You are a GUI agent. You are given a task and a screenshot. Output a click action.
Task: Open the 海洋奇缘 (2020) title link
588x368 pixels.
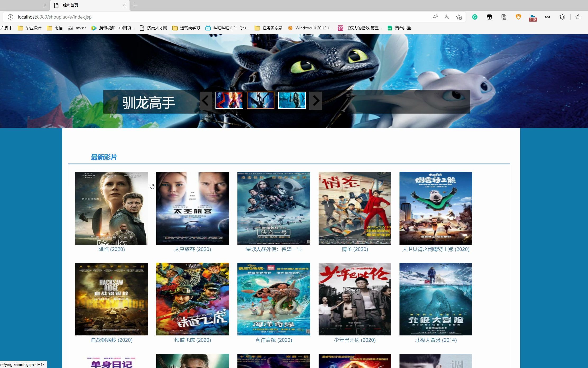274,340
